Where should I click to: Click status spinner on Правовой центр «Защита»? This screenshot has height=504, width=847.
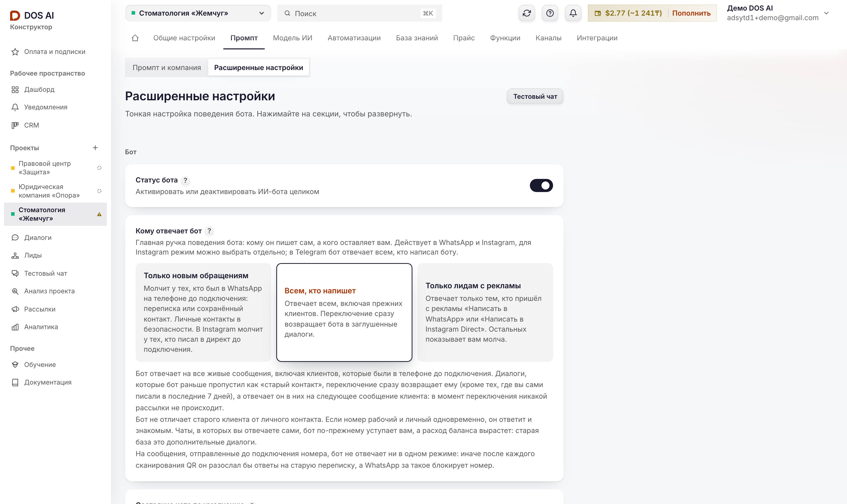(99, 168)
